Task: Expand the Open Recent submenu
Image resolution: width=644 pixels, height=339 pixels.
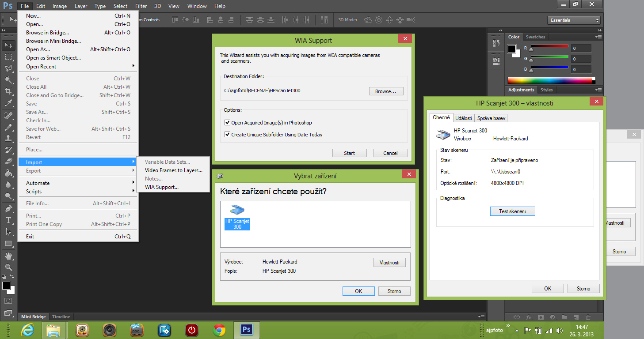Action: coord(78,66)
